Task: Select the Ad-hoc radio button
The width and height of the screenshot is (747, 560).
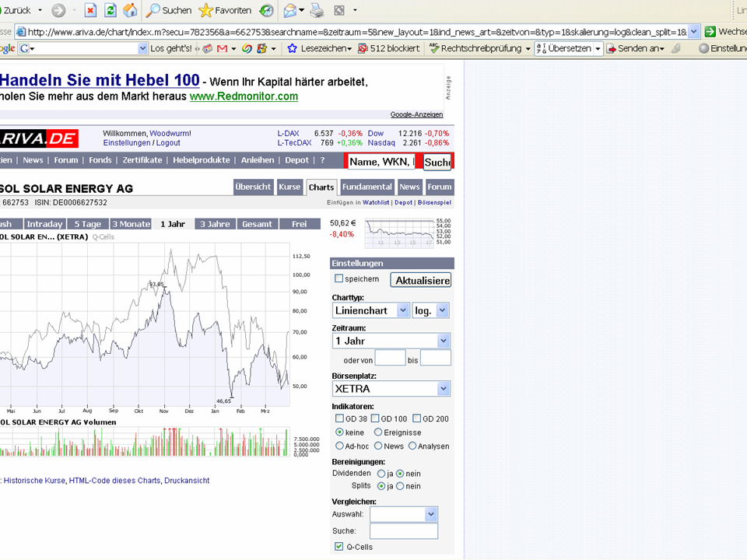Action: [339, 446]
